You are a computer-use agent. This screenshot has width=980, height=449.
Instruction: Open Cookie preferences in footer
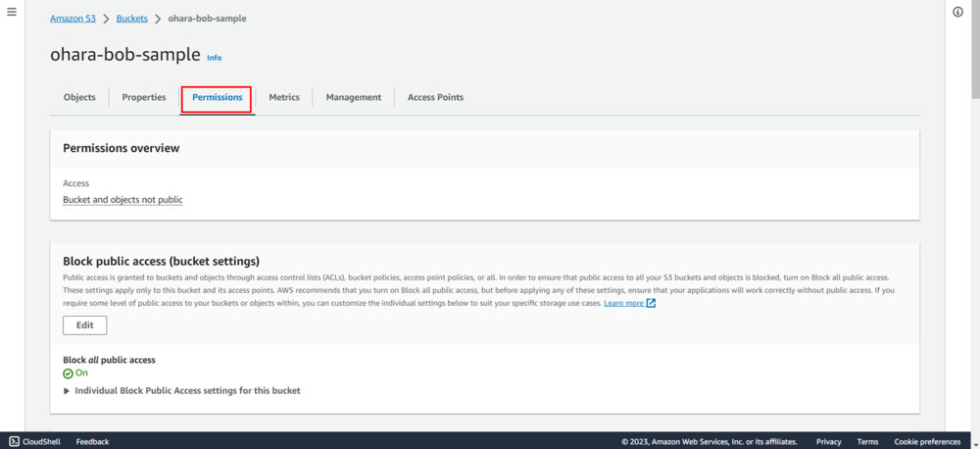[x=927, y=442]
